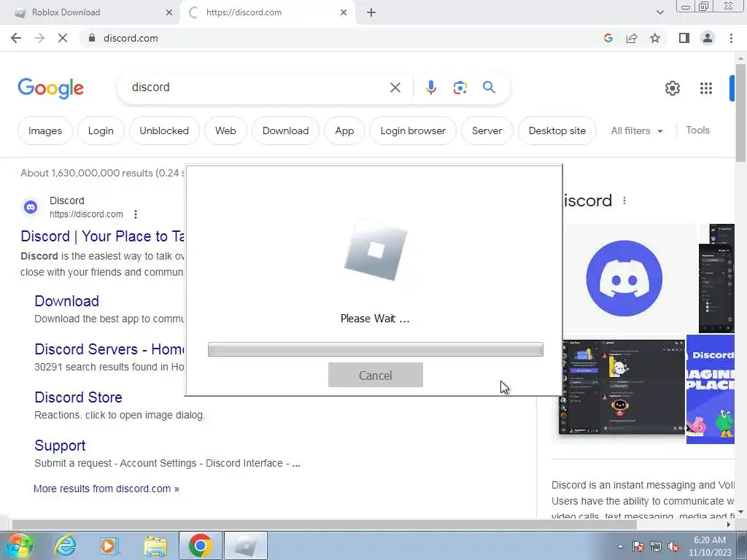Apply the Download filter chip
This screenshot has width=747, height=560.
click(285, 131)
